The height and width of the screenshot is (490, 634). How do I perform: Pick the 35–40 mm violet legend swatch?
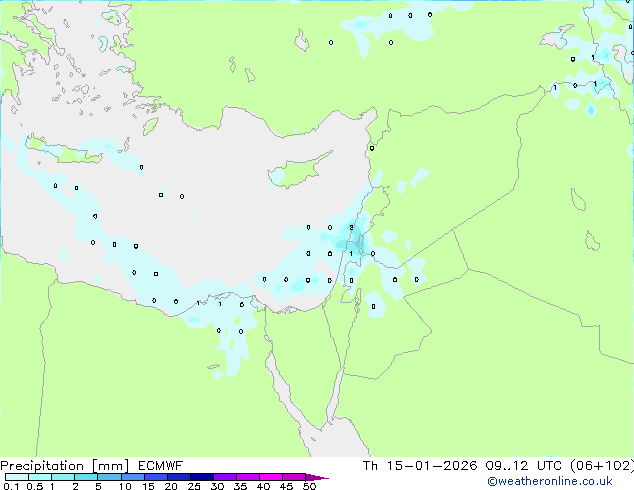pos(247,477)
